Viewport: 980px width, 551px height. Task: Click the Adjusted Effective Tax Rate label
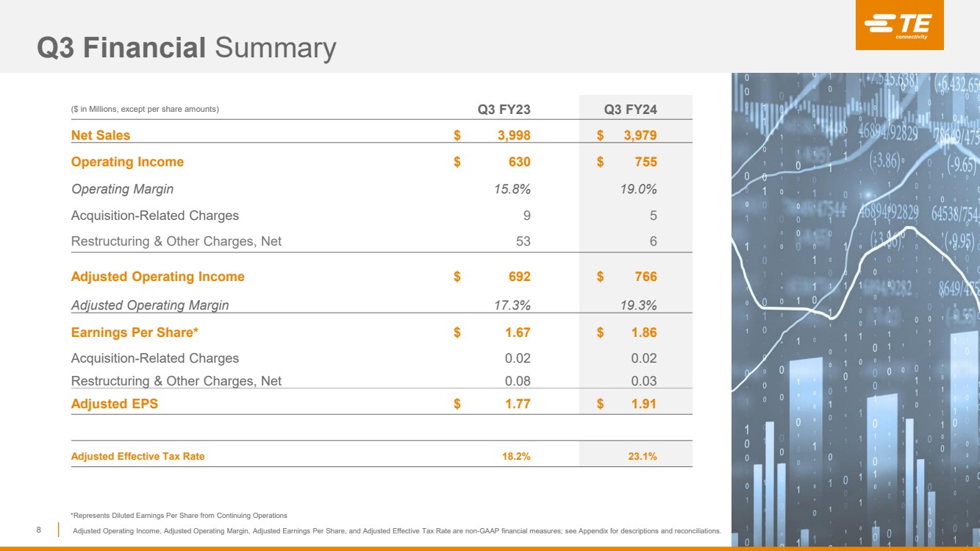[137, 456]
